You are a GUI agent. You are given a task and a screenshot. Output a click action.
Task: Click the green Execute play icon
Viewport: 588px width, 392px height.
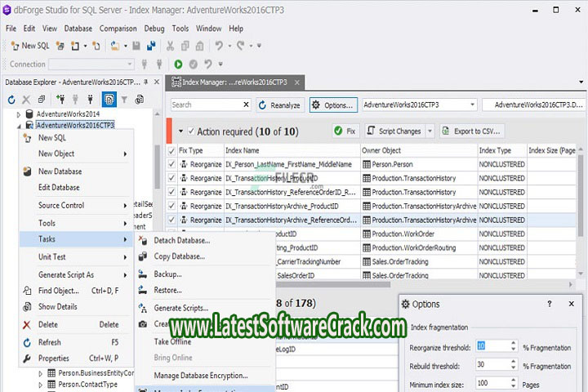(178, 64)
